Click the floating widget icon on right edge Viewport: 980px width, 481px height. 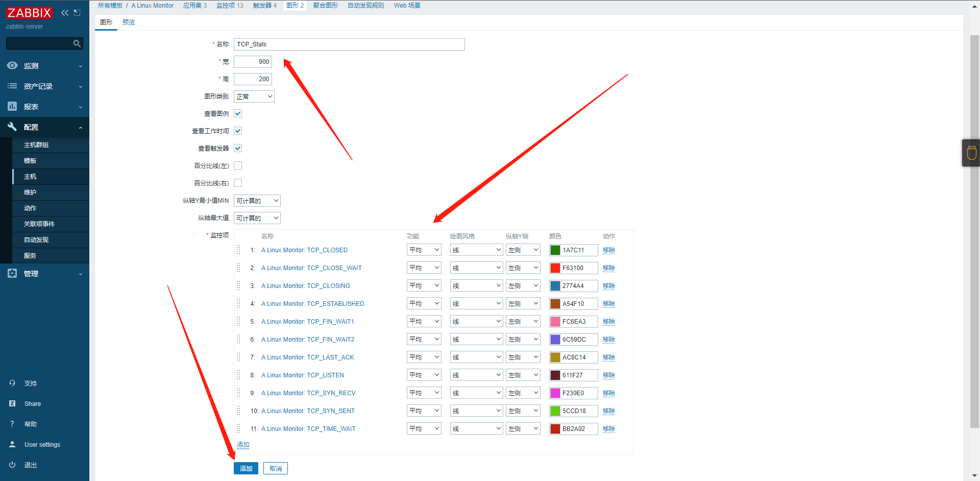coord(971,153)
